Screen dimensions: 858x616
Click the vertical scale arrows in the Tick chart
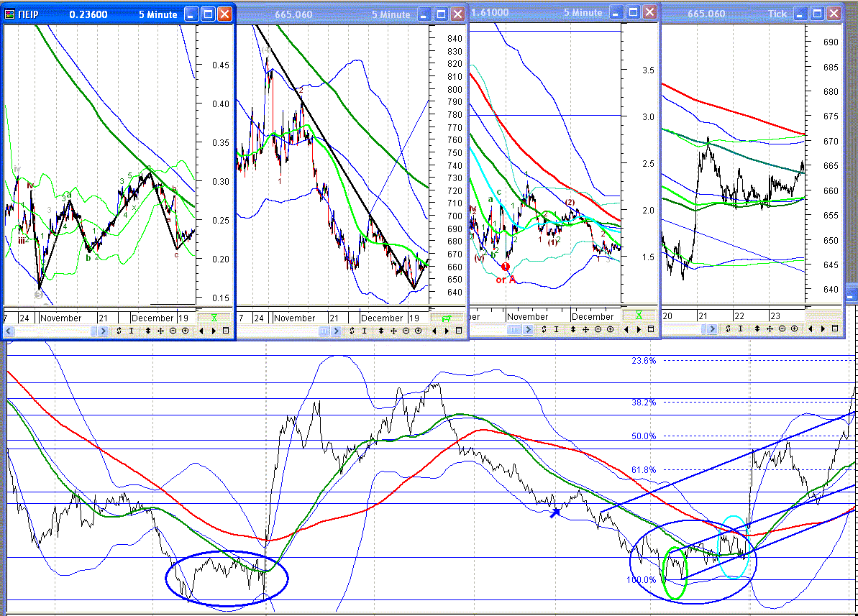point(757,328)
